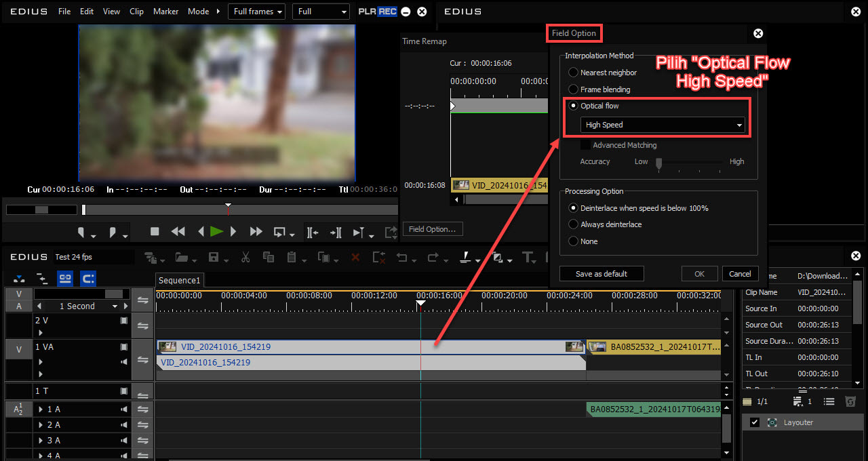Click the VID_20241016_154219 video clip
The image size is (868, 461).
pyautogui.click(x=370, y=347)
